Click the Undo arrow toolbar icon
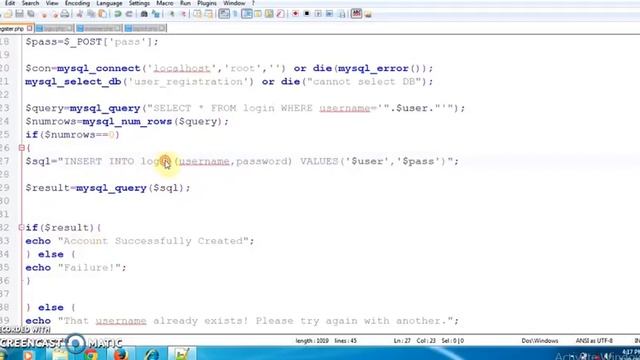Screen dimensions: 640x360 [118, 14]
